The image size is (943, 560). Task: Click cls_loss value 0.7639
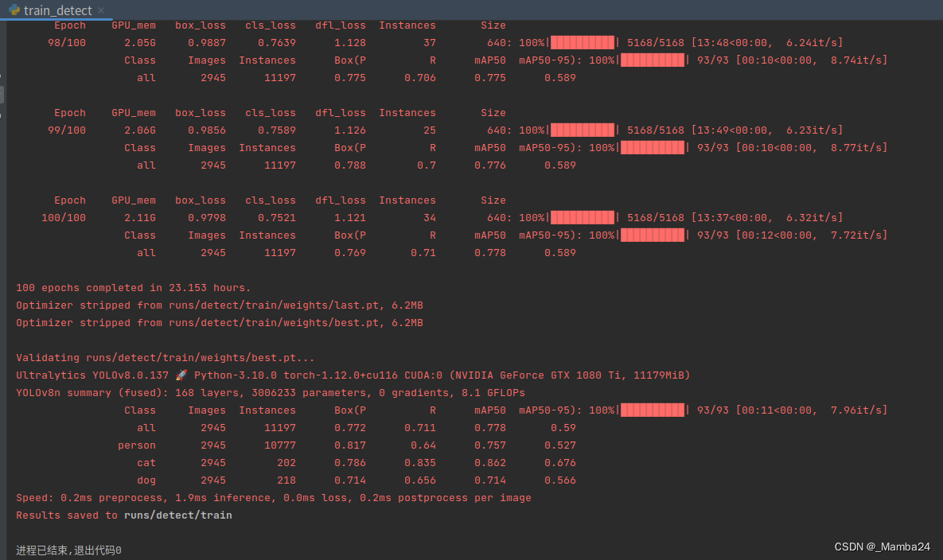pyautogui.click(x=277, y=43)
